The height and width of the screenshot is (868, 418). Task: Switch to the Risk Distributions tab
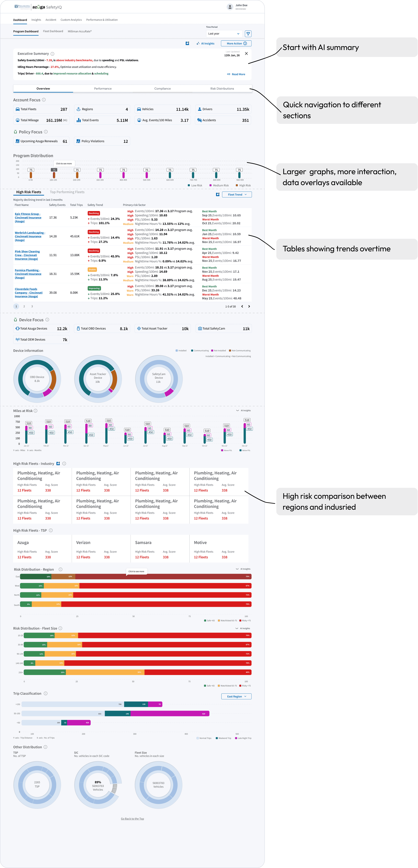pos(222,89)
